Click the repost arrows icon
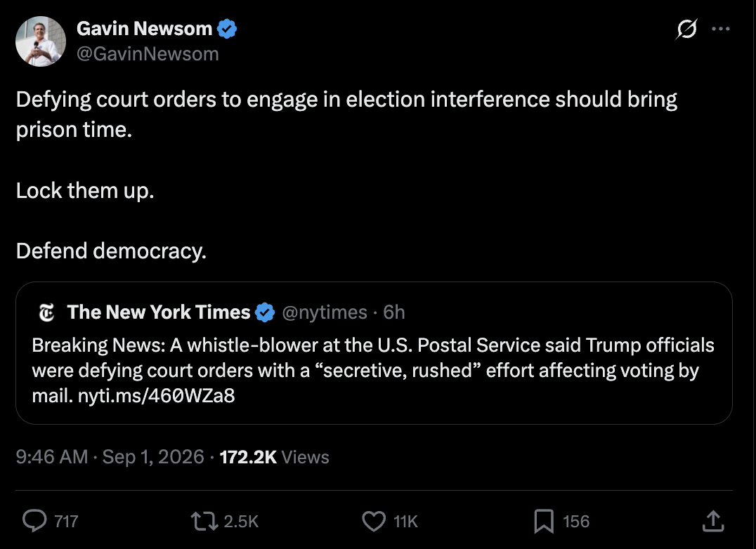 coord(205,521)
